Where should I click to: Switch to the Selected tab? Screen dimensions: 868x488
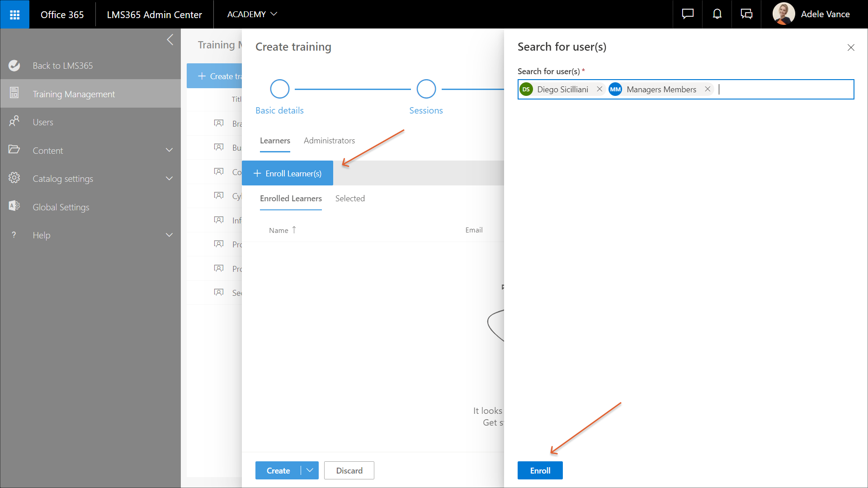[x=350, y=199]
